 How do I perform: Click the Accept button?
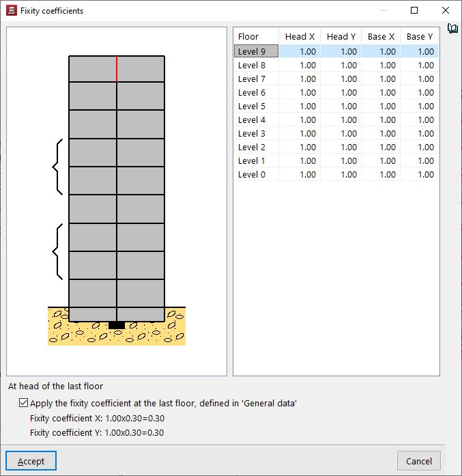[31, 461]
